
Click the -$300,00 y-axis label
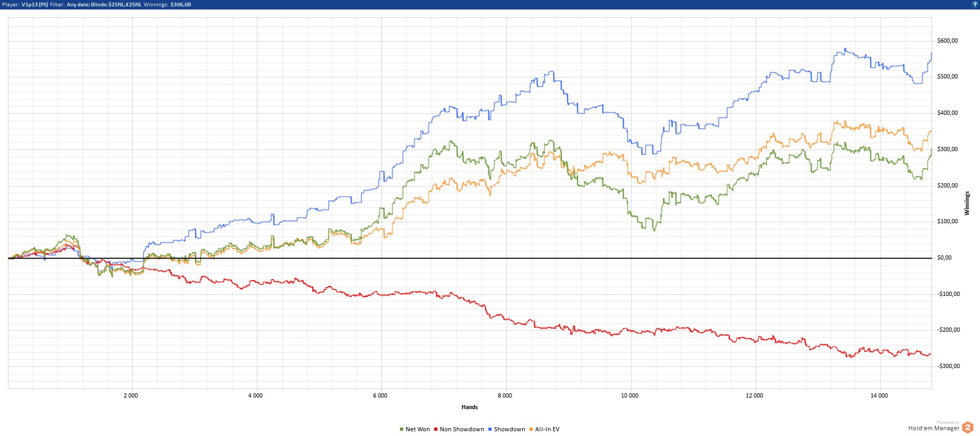pos(948,366)
